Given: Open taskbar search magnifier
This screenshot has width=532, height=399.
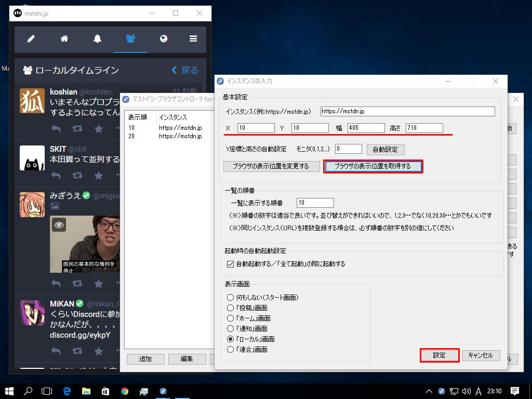Looking at the screenshot, I should [28, 391].
